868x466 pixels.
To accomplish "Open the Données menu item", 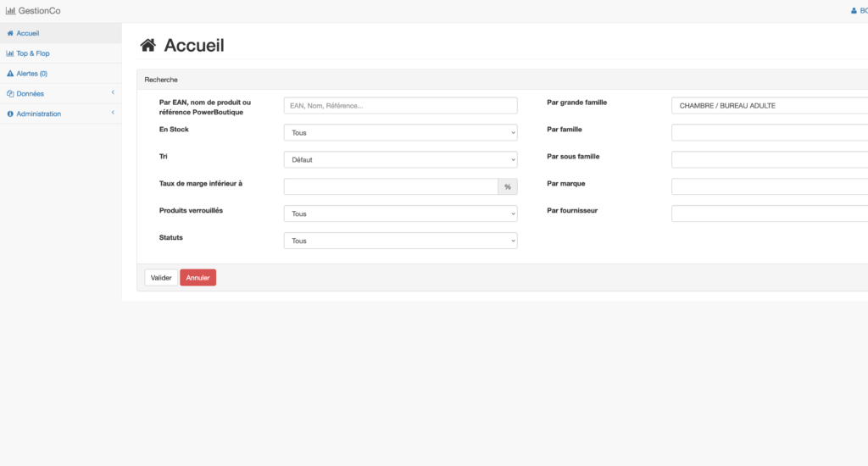I will (61, 93).
